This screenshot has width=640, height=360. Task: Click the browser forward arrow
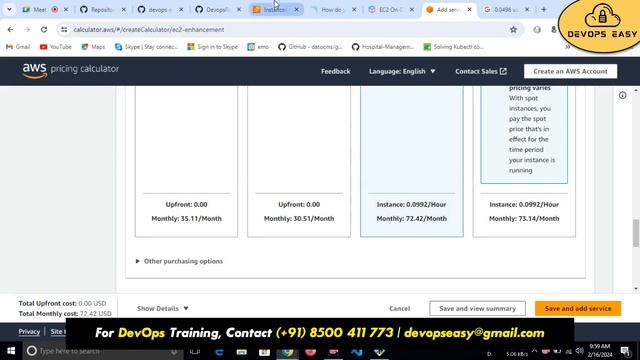(27, 29)
